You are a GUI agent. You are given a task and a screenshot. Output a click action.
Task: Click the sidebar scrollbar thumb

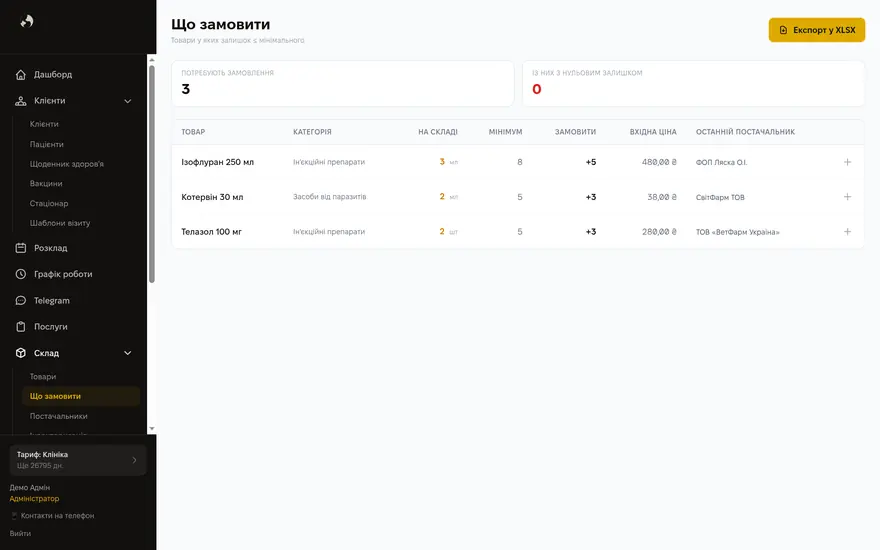coord(152,174)
